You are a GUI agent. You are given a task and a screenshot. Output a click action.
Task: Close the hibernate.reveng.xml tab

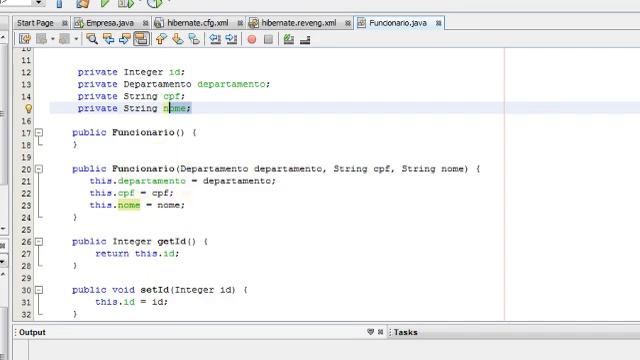click(x=348, y=23)
